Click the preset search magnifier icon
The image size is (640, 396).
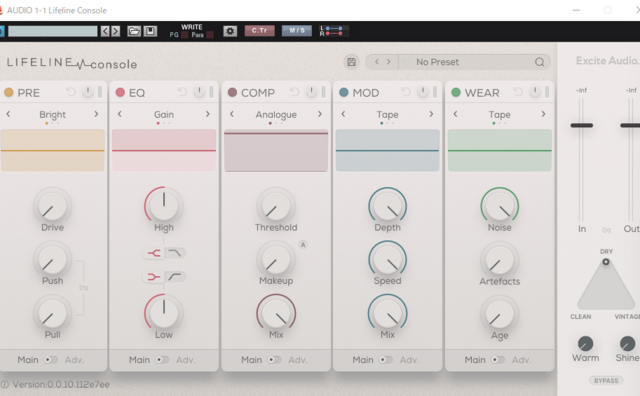[539, 62]
